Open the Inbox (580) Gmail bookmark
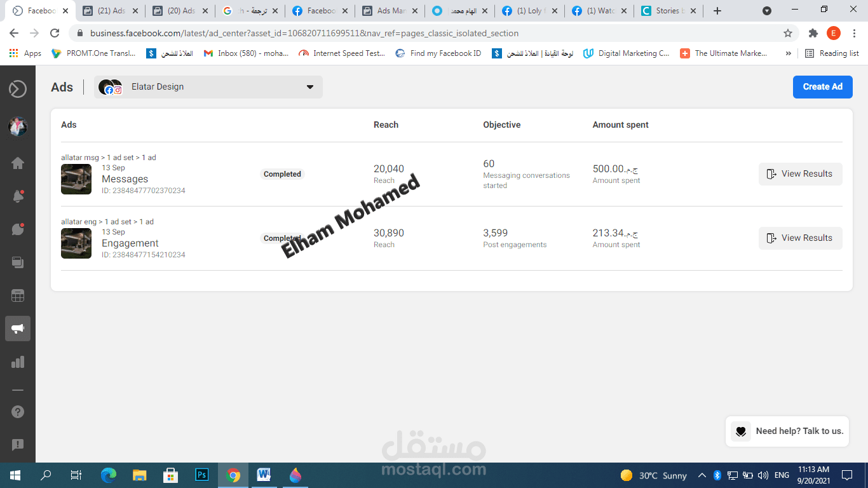868x488 pixels. coord(246,53)
